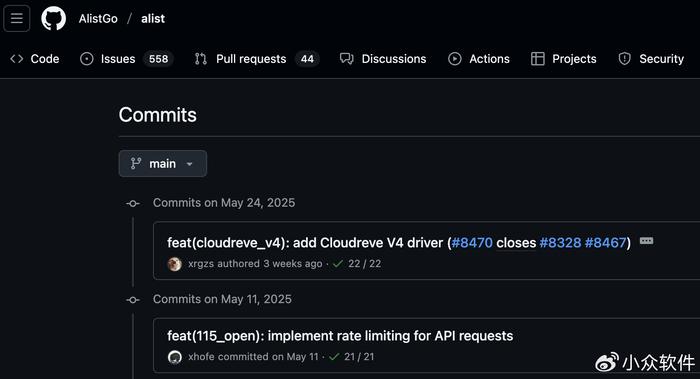Click the commit marker icon for May 24
The width and height of the screenshot is (700, 379).
133,204
